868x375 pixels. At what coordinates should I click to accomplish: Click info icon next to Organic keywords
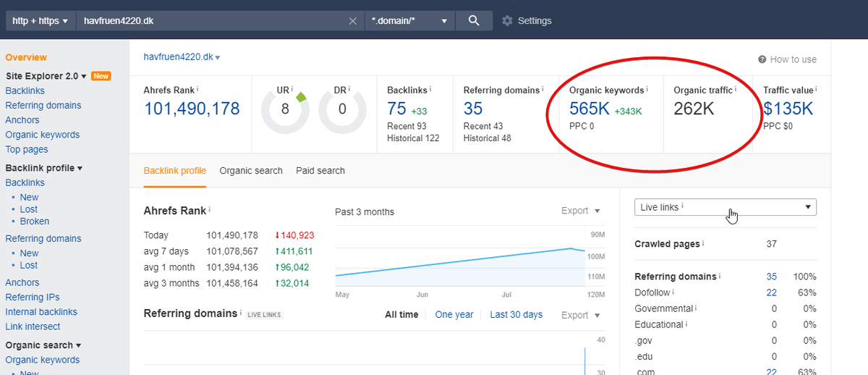click(647, 90)
